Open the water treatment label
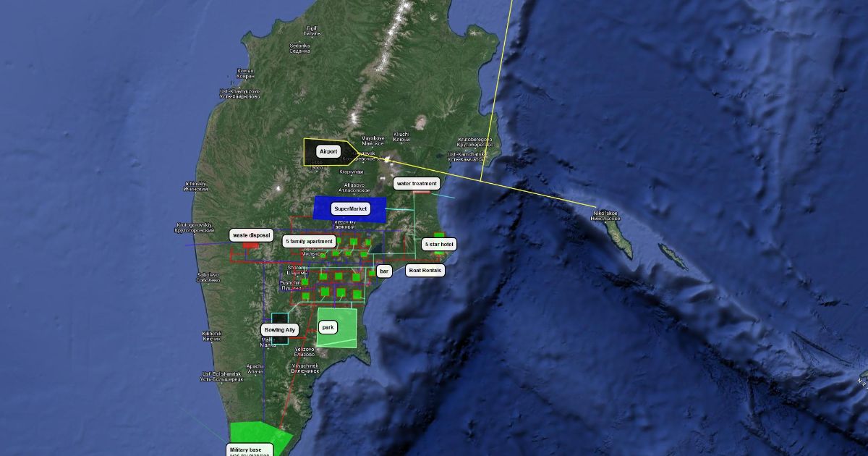 [x=417, y=184]
